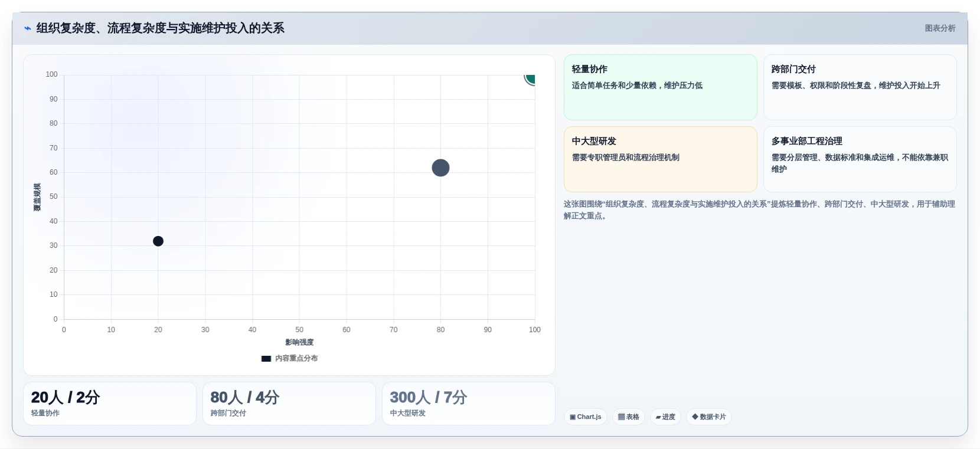The height and width of the screenshot is (449, 980).
Task: Click the 图表分析 label in header
Action: [x=940, y=28]
